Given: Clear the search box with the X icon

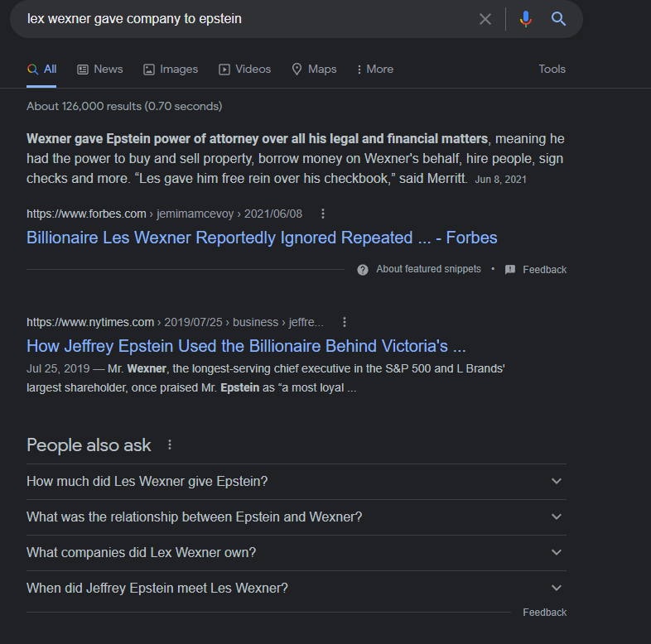Looking at the screenshot, I should pos(485,19).
